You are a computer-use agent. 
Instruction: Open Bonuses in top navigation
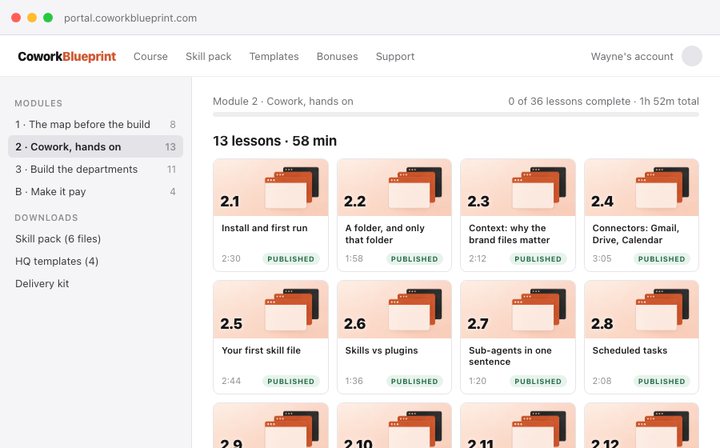(337, 56)
